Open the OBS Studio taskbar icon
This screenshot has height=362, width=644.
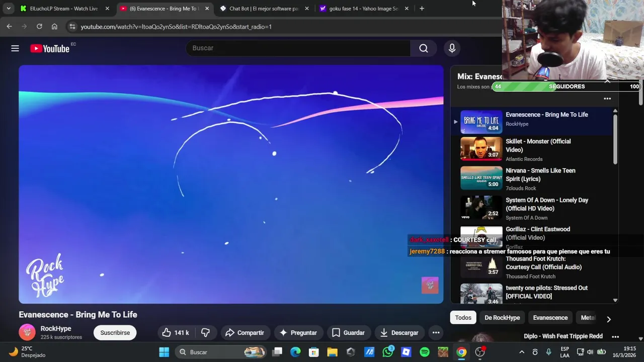pos(480,352)
